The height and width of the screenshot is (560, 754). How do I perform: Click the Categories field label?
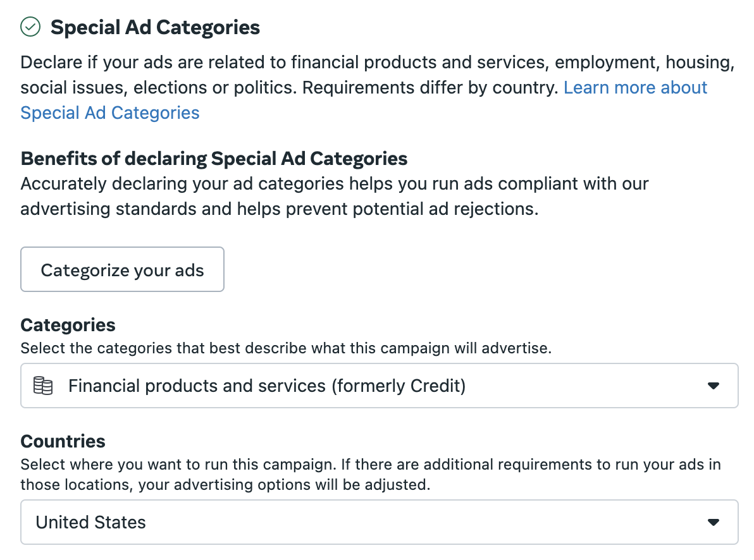click(x=68, y=325)
